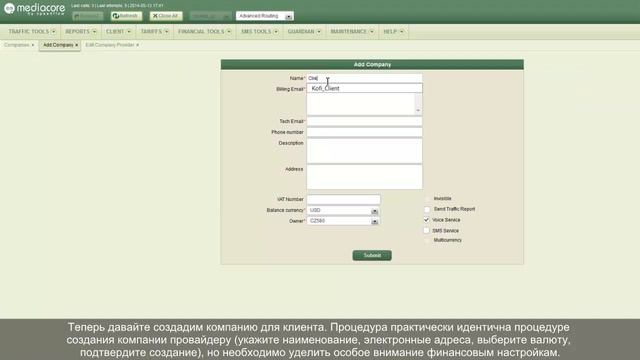Click into the Name input field
This screenshot has width=640, height=360.
tap(364, 78)
